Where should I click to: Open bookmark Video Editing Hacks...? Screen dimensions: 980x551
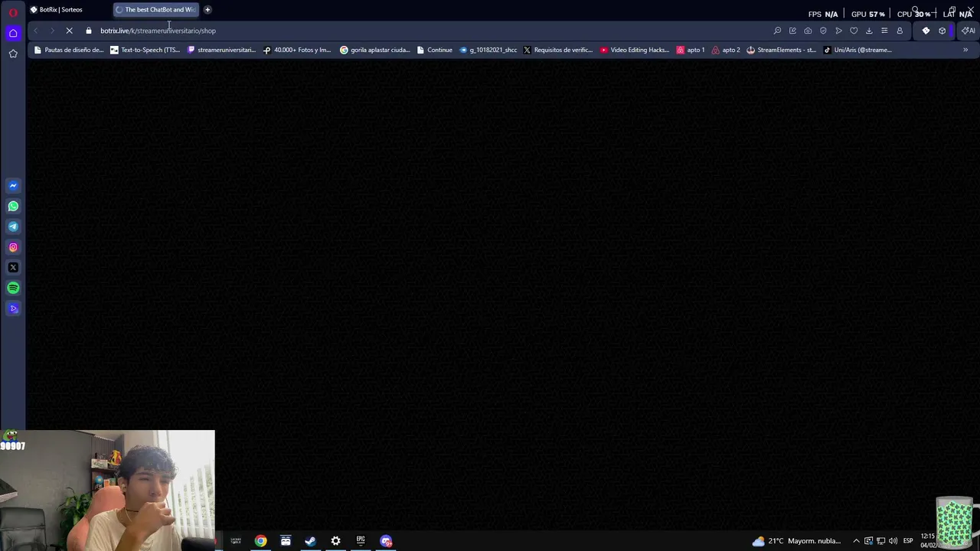(635, 50)
